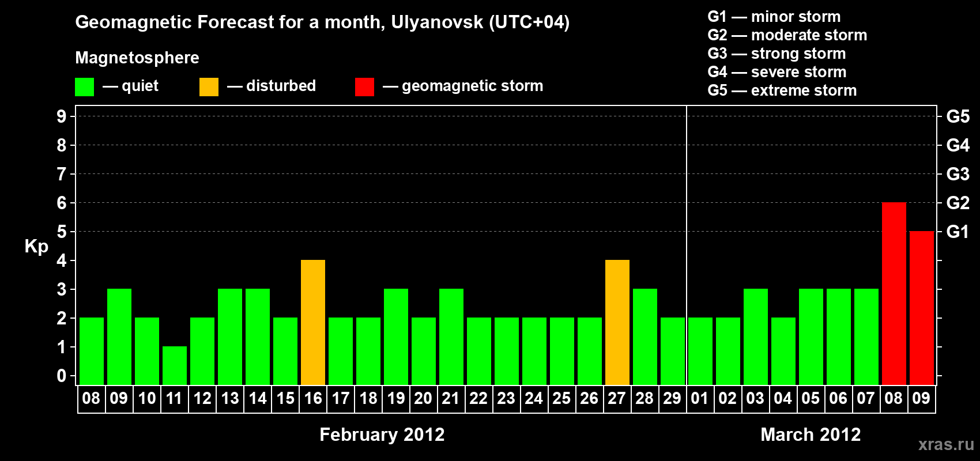The width and height of the screenshot is (980, 461).
Task: Click the green bar for February 21
Action: pyautogui.click(x=451, y=337)
